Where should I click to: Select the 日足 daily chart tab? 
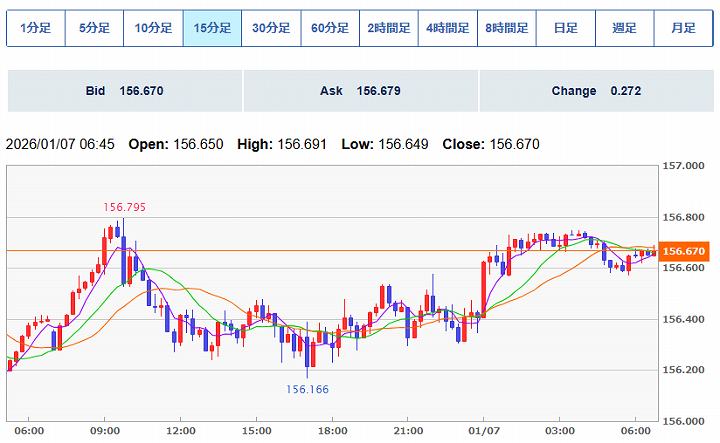click(566, 28)
